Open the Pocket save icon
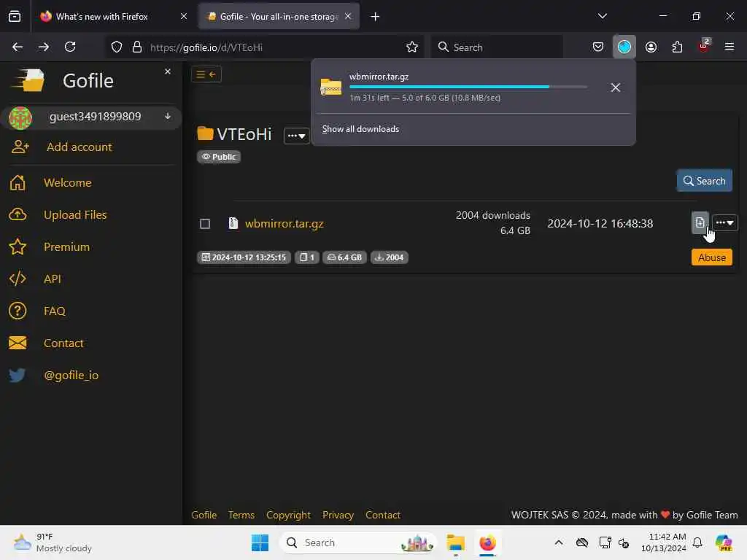 coord(598,47)
